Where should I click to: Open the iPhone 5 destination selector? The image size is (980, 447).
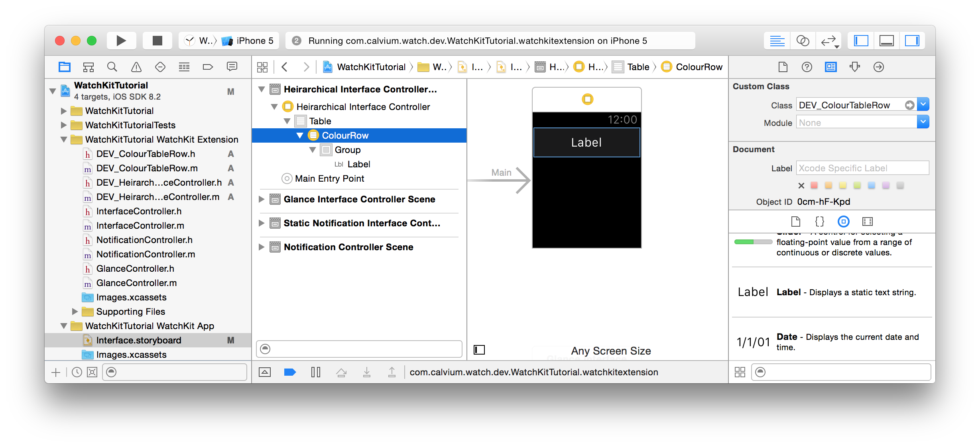click(x=248, y=41)
